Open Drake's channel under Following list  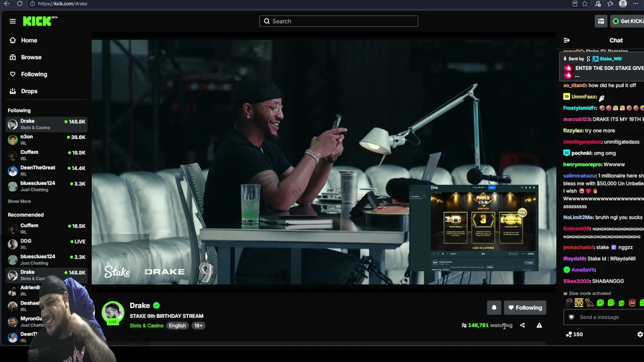46,124
